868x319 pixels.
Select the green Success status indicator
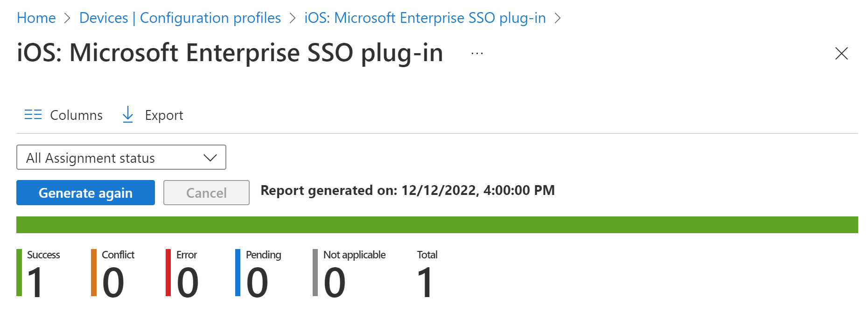click(x=19, y=273)
